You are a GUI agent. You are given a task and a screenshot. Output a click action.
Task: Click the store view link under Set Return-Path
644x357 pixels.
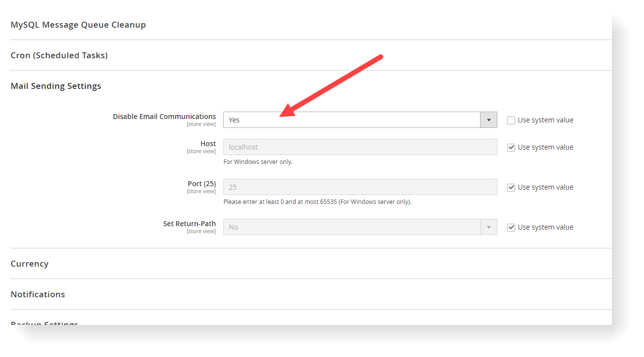pyautogui.click(x=201, y=231)
